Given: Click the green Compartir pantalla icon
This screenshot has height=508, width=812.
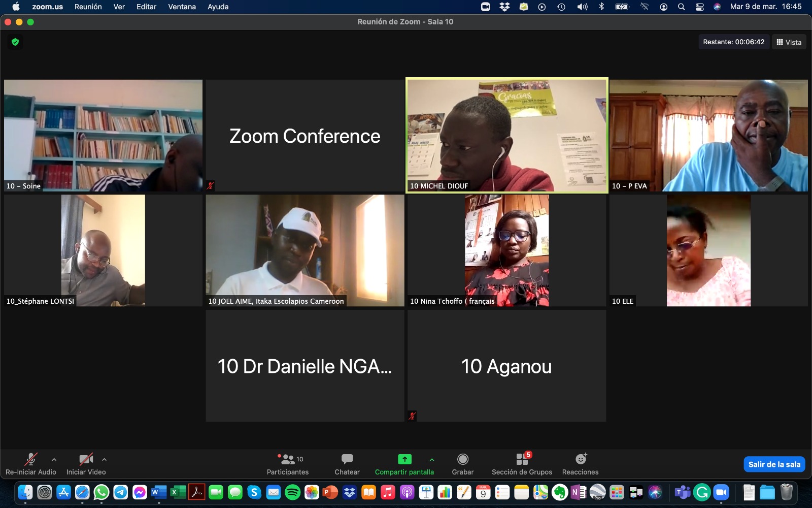Looking at the screenshot, I should tap(404, 459).
